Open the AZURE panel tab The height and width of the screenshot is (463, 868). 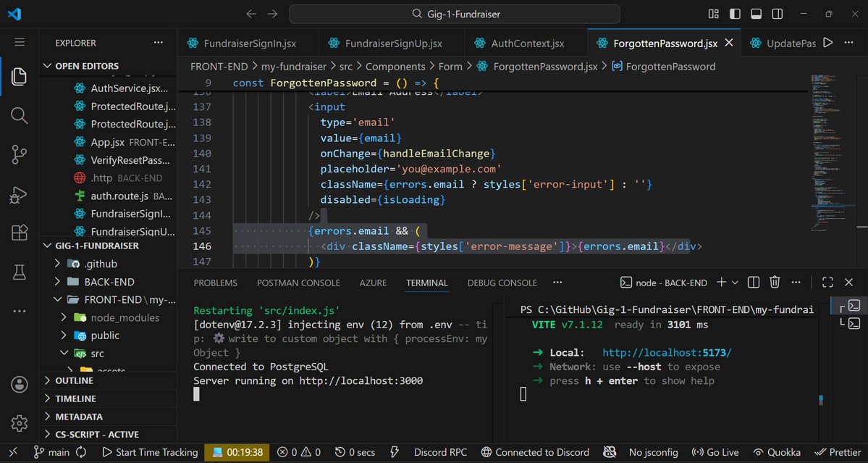(373, 283)
